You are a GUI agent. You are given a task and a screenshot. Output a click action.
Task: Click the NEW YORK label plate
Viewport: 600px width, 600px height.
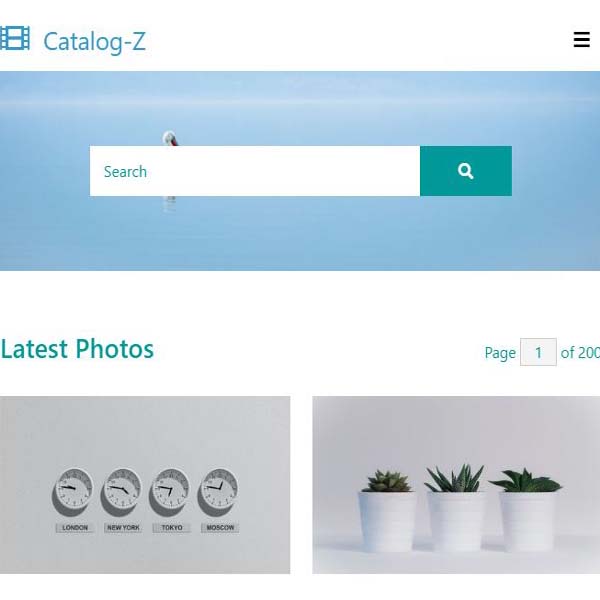[123, 528]
